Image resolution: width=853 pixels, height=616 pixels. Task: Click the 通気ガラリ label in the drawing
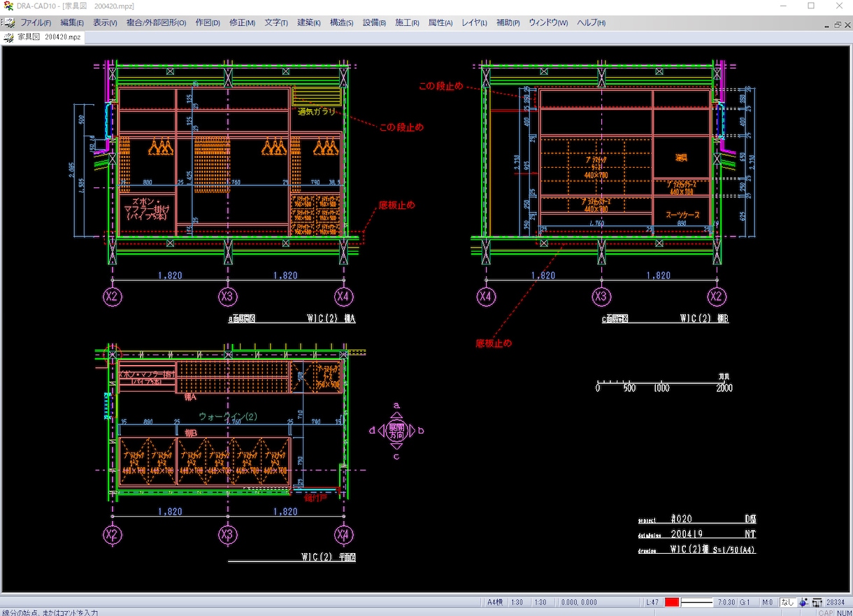(317, 112)
